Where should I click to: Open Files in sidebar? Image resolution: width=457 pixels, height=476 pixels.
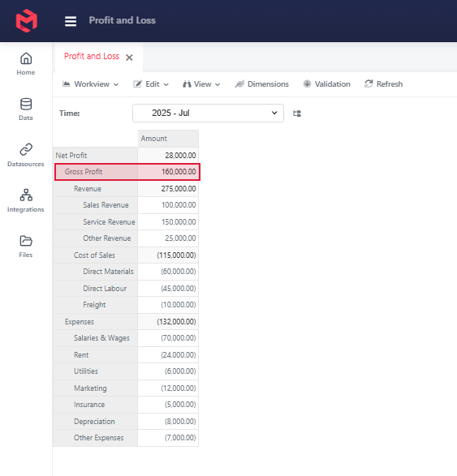pyautogui.click(x=26, y=247)
